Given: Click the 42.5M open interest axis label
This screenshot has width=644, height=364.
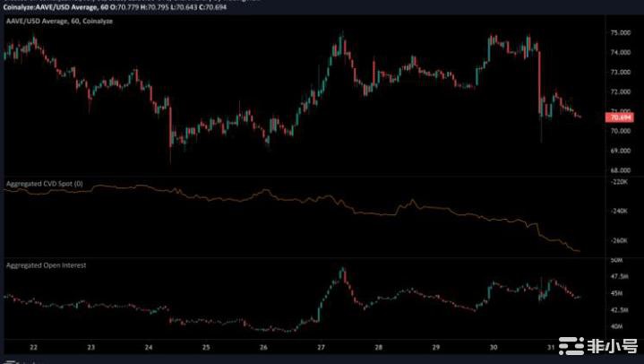Looking at the screenshot, I should 619,309.
